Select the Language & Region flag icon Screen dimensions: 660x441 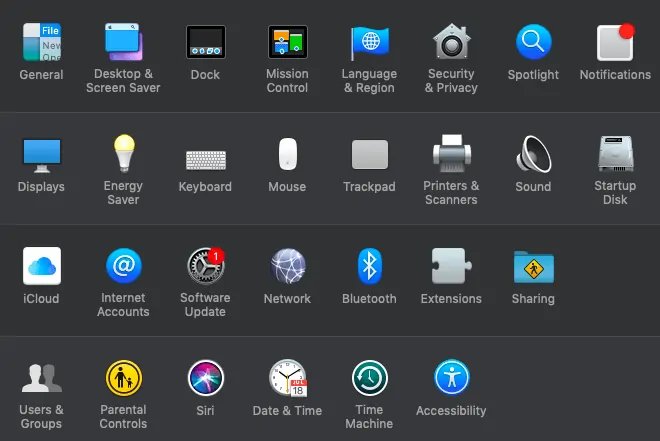pyautogui.click(x=370, y=43)
